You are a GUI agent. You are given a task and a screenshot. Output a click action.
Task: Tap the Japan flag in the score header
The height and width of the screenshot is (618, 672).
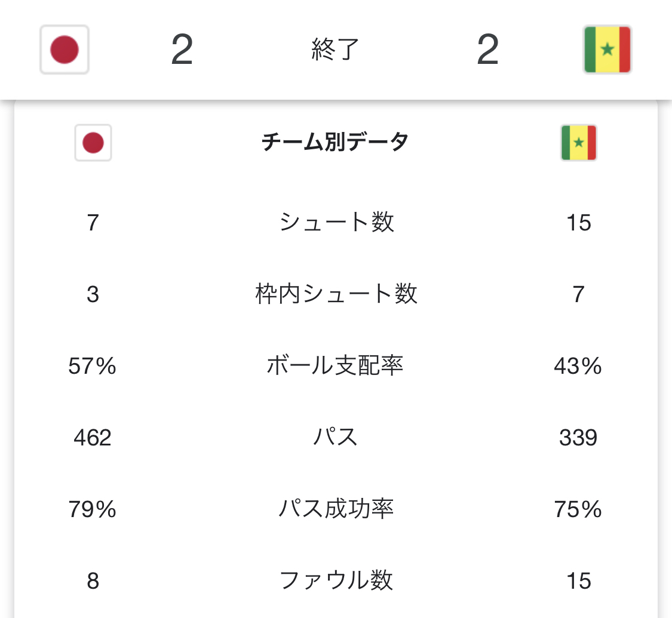point(65,50)
